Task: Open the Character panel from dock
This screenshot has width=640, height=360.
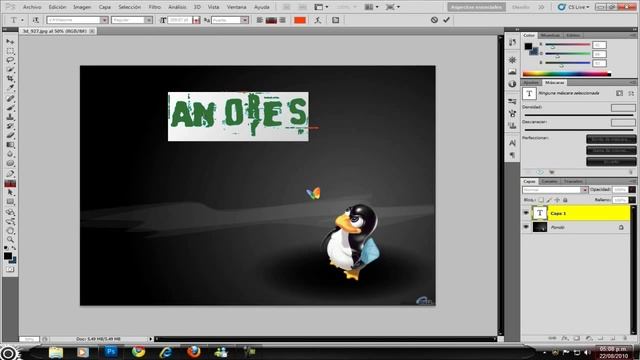Action: (x=512, y=143)
